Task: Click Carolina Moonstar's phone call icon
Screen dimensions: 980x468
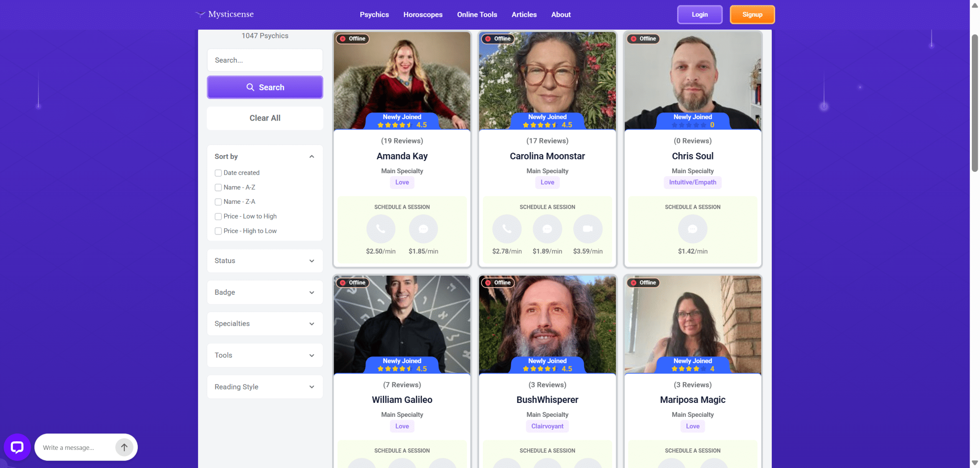Action: point(507,229)
